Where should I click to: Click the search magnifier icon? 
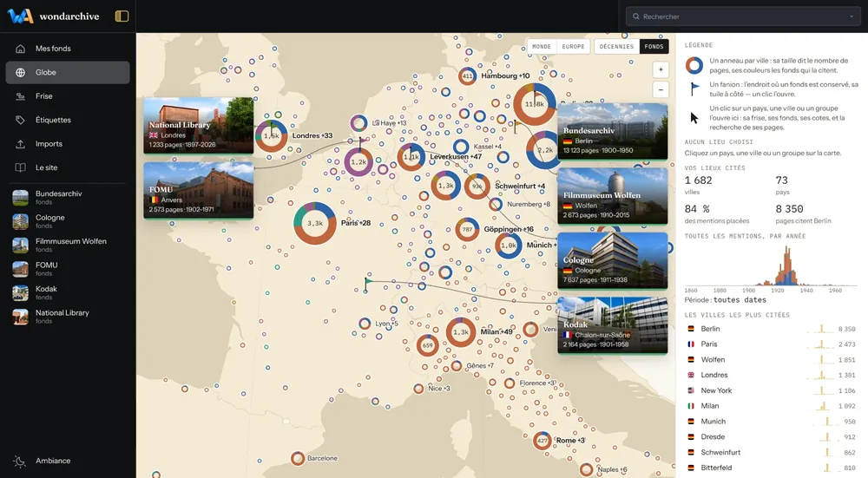click(x=636, y=16)
